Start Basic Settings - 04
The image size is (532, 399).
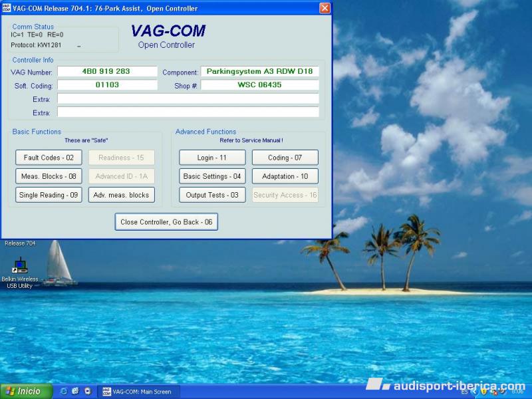pos(212,176)
